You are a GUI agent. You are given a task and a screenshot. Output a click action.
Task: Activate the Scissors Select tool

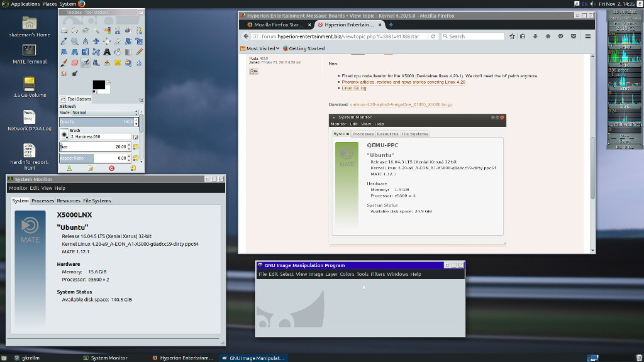118,30
